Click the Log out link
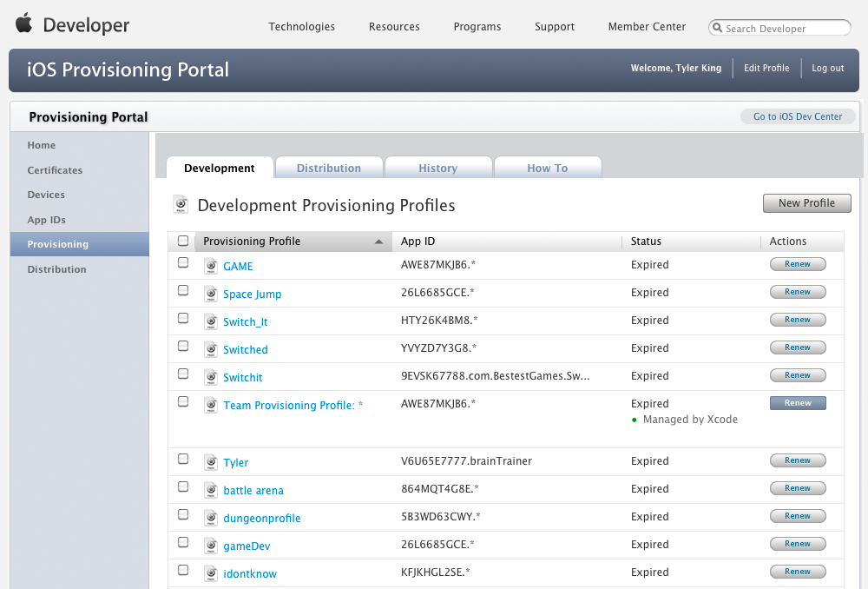 click(827, 68)
